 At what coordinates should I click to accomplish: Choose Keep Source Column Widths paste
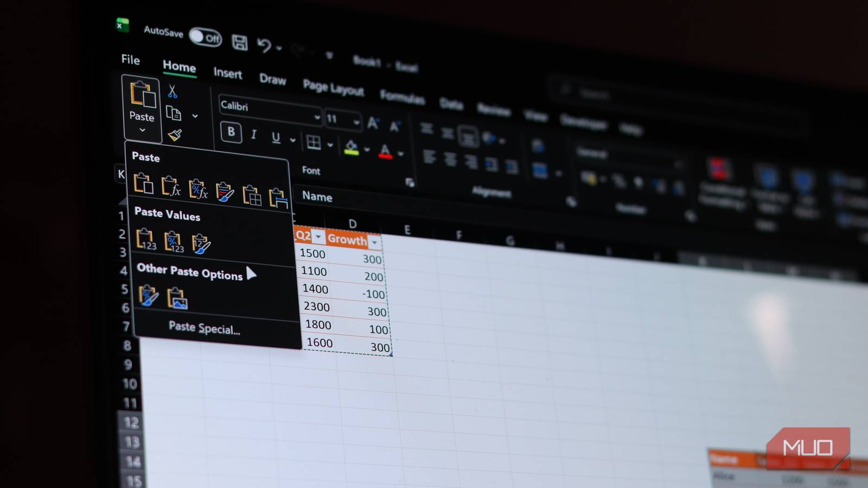278,198
